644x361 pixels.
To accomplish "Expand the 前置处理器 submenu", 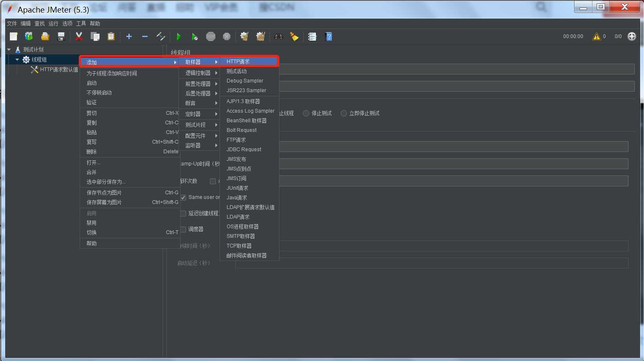I will [x=199, y=84].
